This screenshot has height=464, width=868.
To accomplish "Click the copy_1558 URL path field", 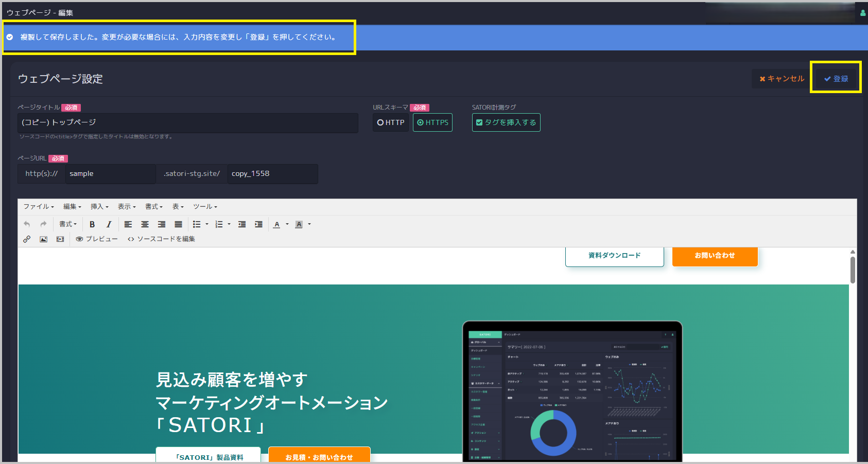I will click(x=272, y=174).
